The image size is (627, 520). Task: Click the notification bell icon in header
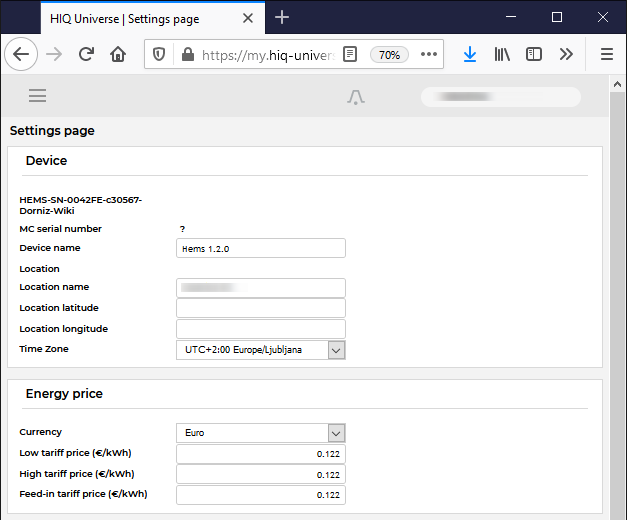point(356,97)
